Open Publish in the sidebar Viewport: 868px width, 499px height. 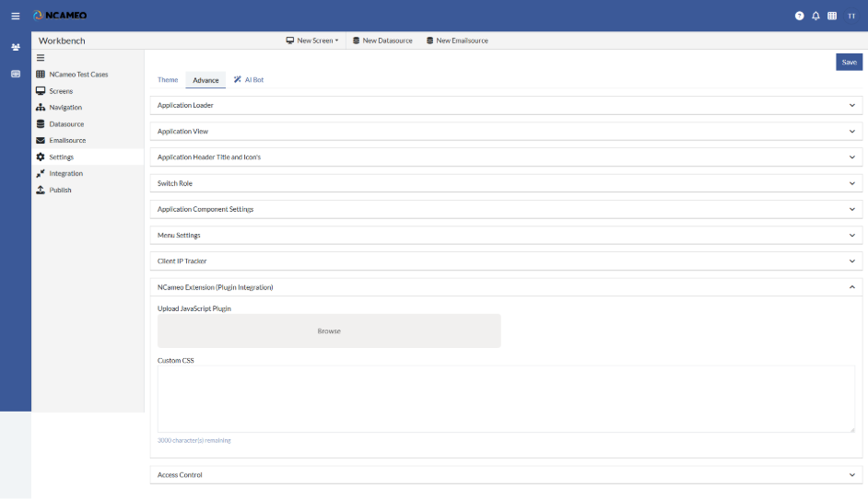[x=60, y=190]
